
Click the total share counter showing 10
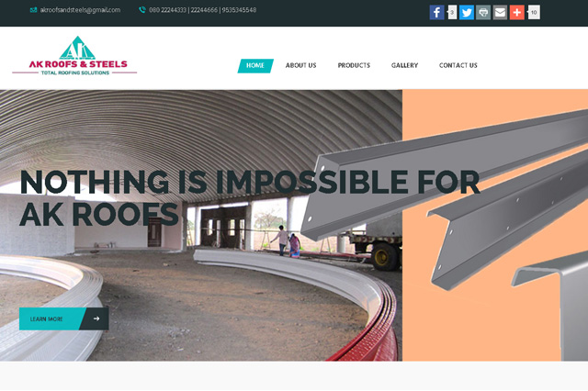[x=534, y=12]
